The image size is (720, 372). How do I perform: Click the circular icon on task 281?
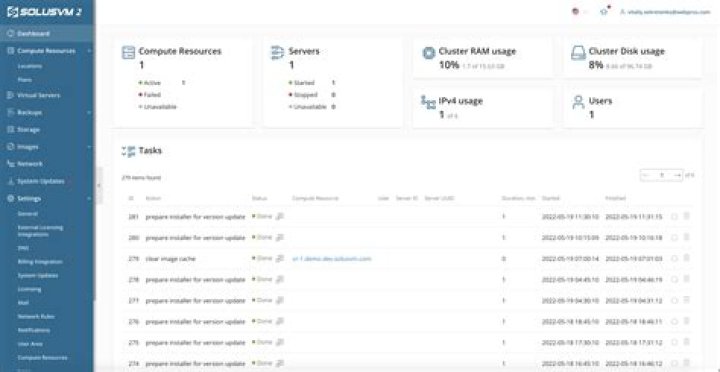674,216
